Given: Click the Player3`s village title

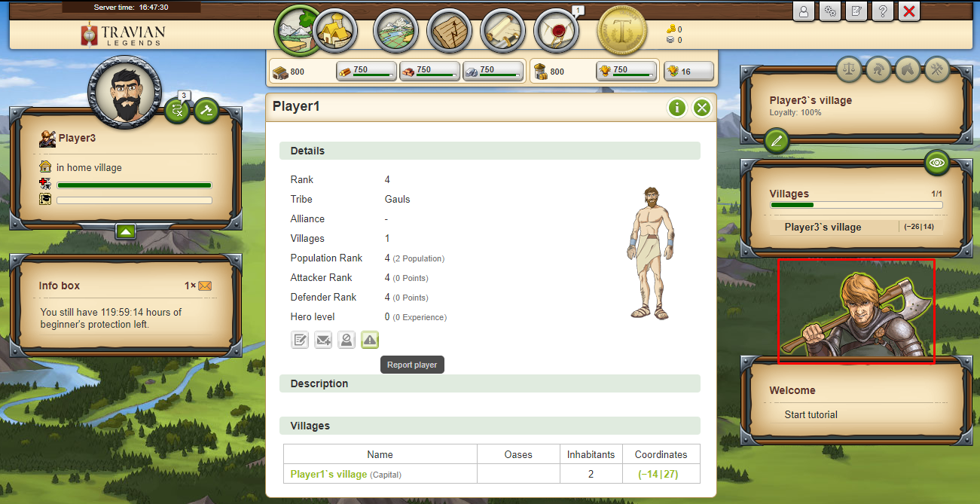Looking at the screenshot, I should 811,100.
